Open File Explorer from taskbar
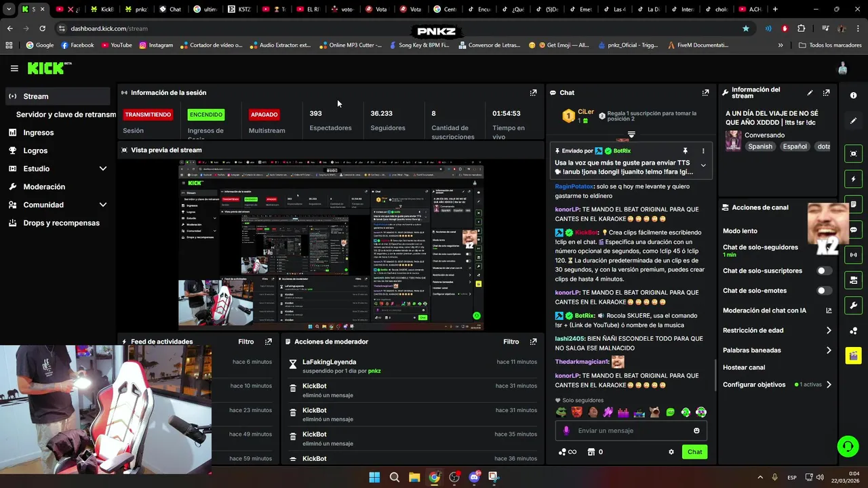This screenshot has height=488, width=868. tap(414, 477)
